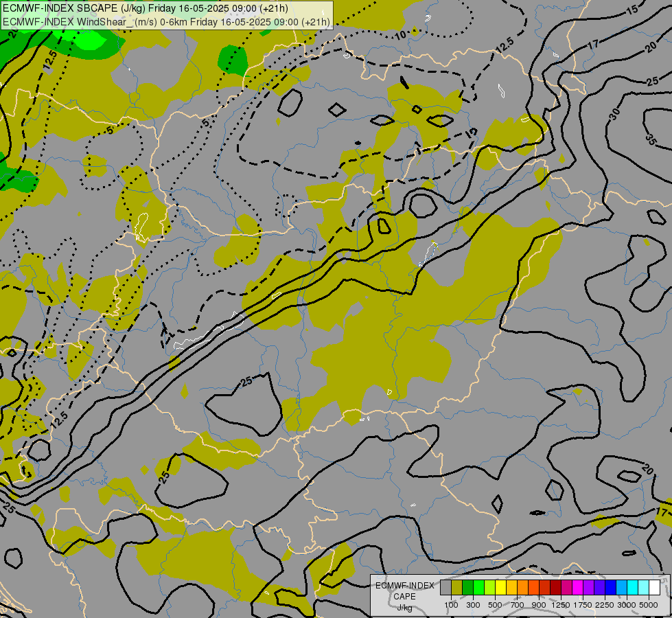Click the 3000 legend tick label

coord(627,605)
